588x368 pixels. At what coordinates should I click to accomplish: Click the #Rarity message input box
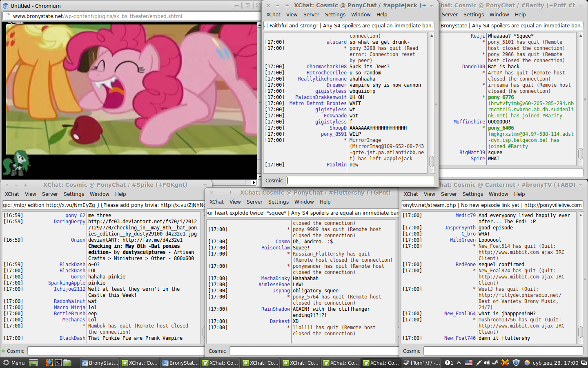click(x=510, y=173)
